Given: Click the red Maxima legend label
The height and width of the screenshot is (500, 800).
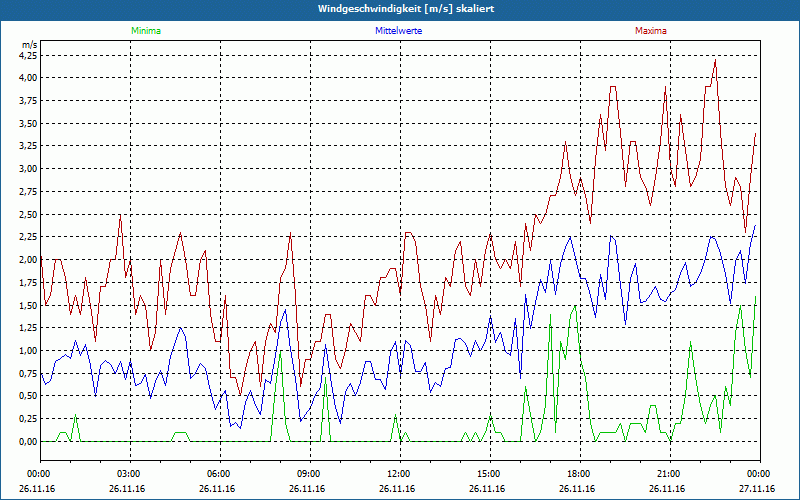Looking at the screenshot, I should pos(651,31).
